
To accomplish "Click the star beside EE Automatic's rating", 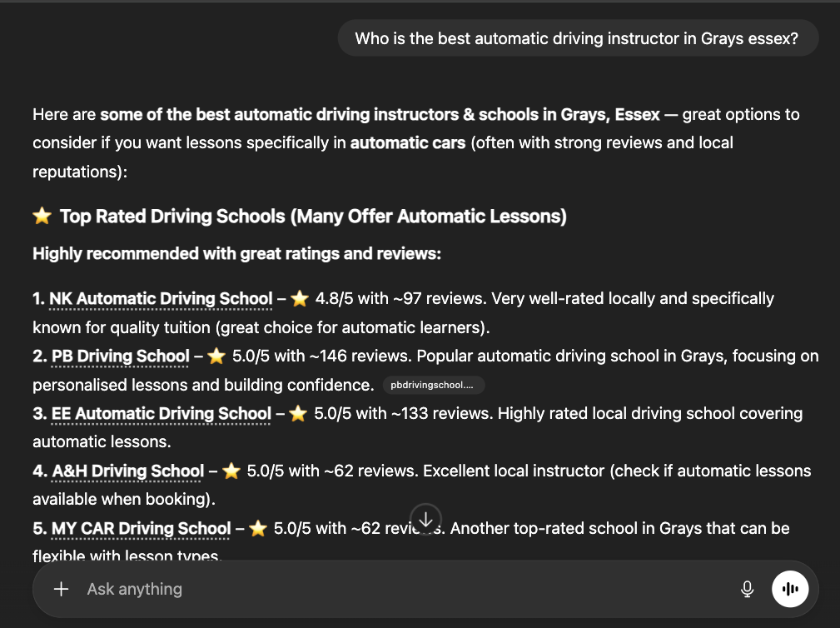I will (x=298, y=414).
